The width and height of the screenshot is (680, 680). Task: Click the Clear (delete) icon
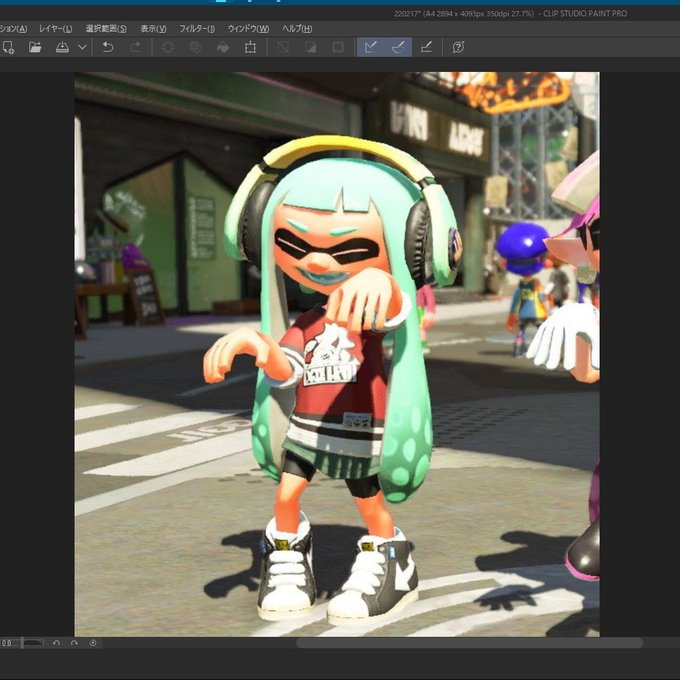[168, 47]
